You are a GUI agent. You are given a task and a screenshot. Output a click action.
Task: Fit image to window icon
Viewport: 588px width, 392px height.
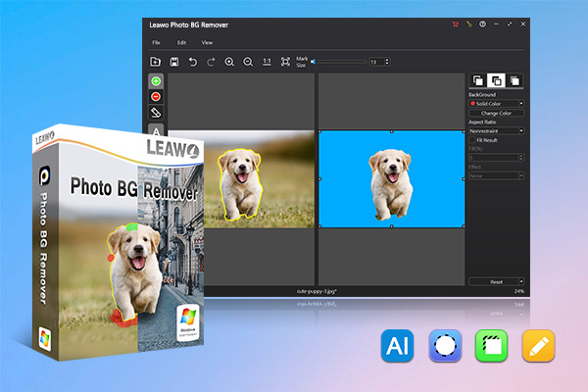pyautogui.click(x=285, y=62)
